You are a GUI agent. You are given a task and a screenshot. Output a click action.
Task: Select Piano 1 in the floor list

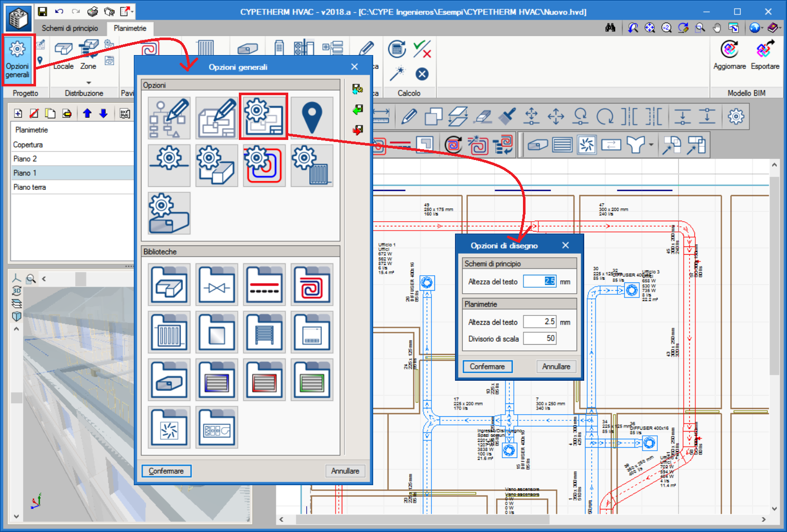(x=72, y=173)
